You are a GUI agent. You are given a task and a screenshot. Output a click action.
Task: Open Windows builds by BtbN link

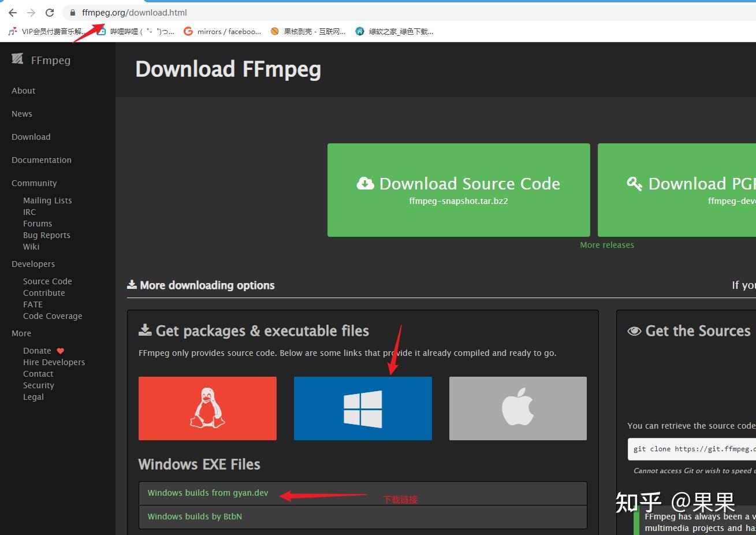[x=195, y=517]
